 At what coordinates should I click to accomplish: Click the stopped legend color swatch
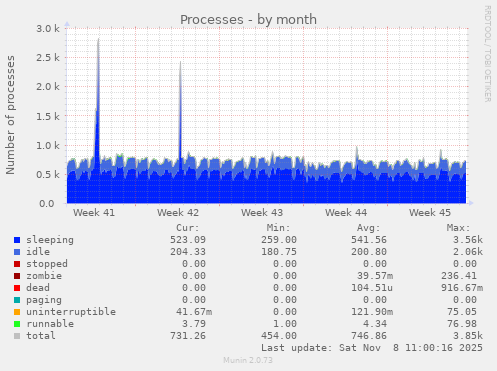[x=17, y=264]
